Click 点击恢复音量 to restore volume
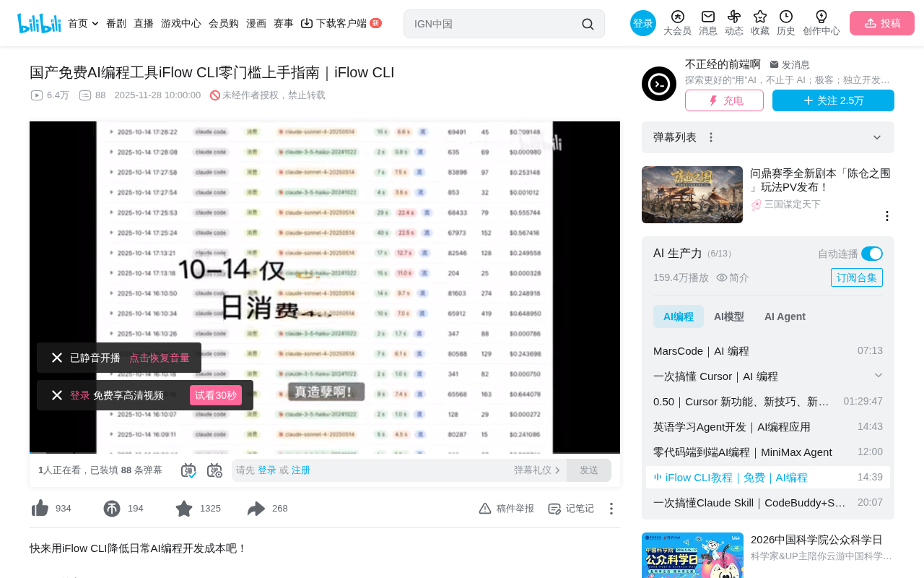This screenshot has height=578, width=924. 160,358
